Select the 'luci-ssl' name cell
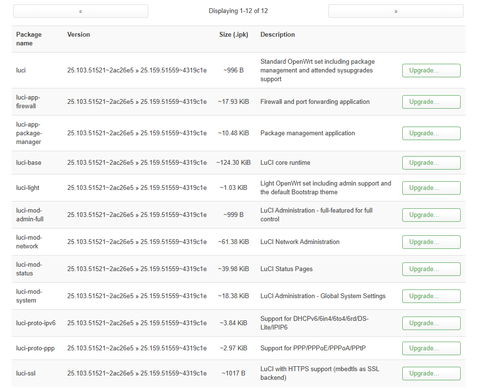Image resolution: width=480 pixels, height=389 pixels. 25,373
